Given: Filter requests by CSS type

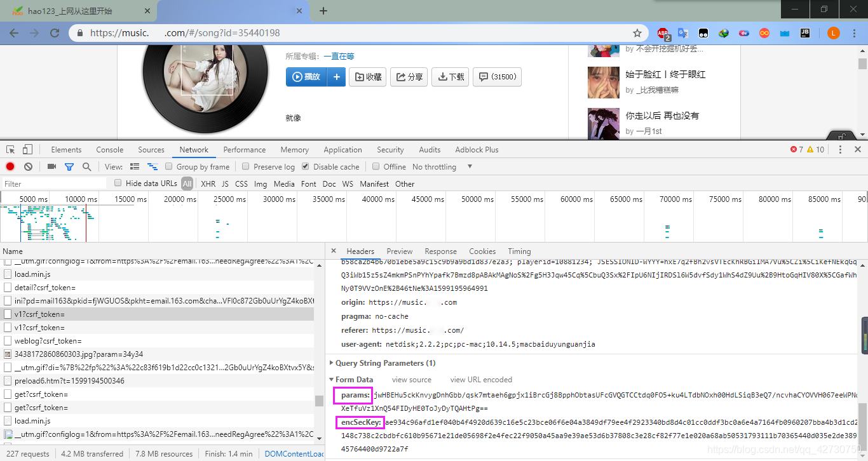Looking at the screenshot, I should click(x=241, y=184).
